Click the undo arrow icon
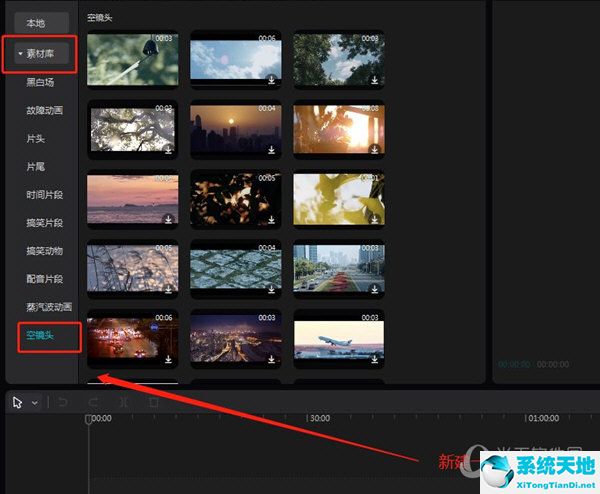Image resolution: width=600 pixels, height=494 pixels. tap(62, 402)
